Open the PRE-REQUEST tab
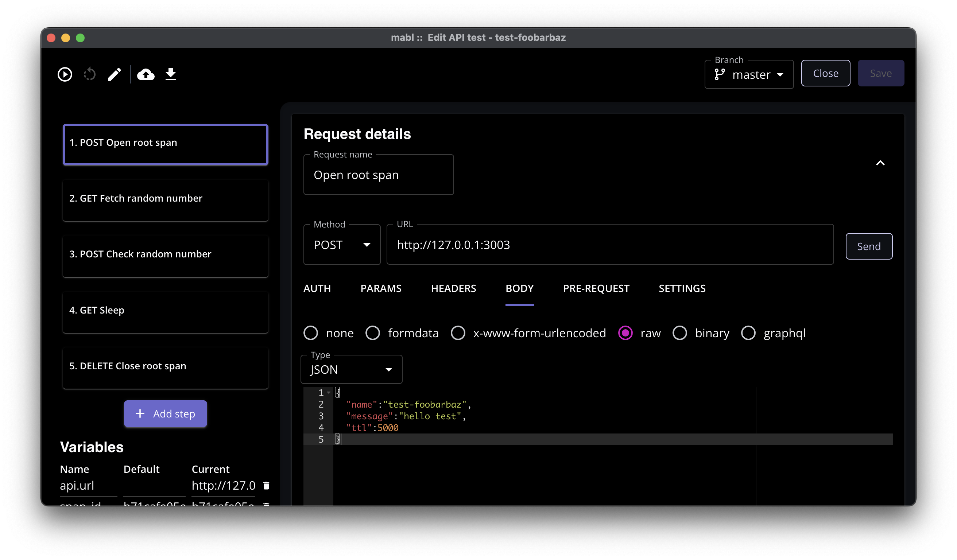 (x=596, y=288)
